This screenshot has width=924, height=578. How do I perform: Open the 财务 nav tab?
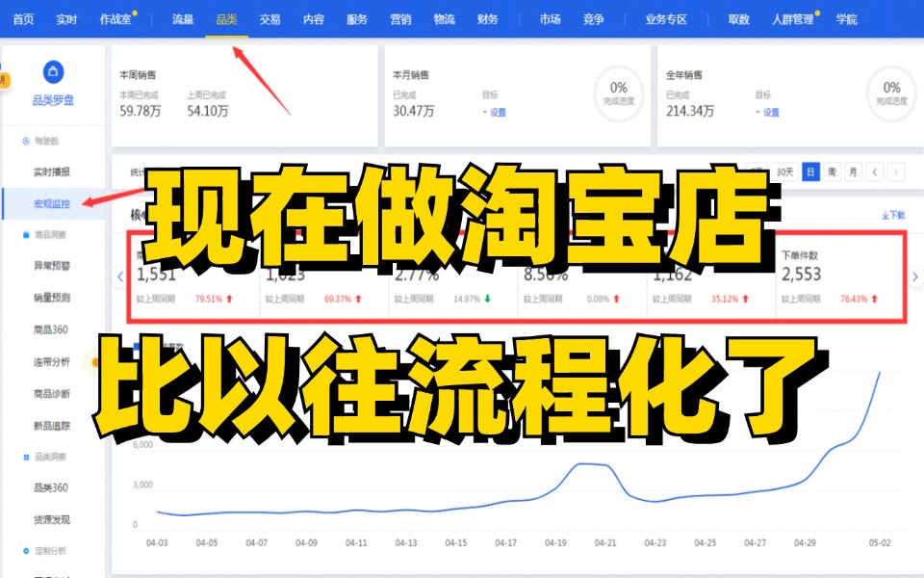(x=488, y=19)
